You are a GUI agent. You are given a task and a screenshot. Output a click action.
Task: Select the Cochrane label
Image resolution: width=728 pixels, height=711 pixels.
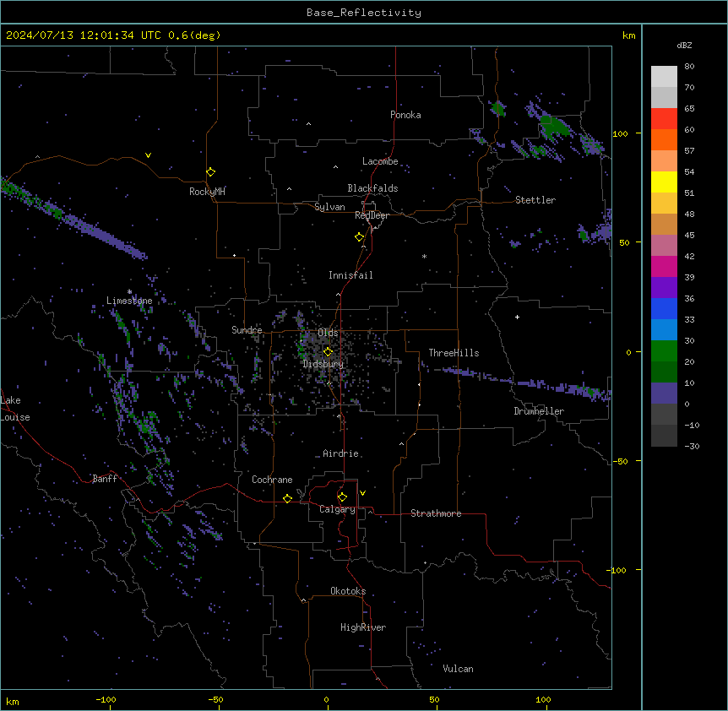(272, 480)
